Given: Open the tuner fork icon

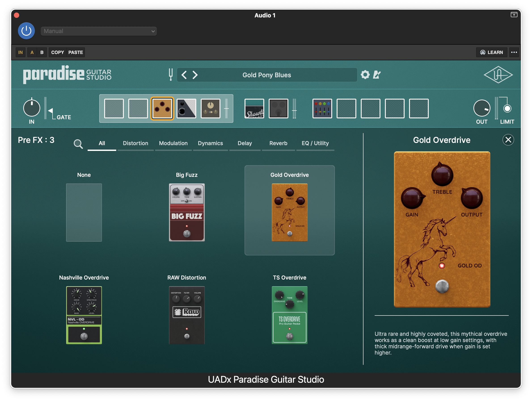Looking at the screenshot, I should point(171,75).
